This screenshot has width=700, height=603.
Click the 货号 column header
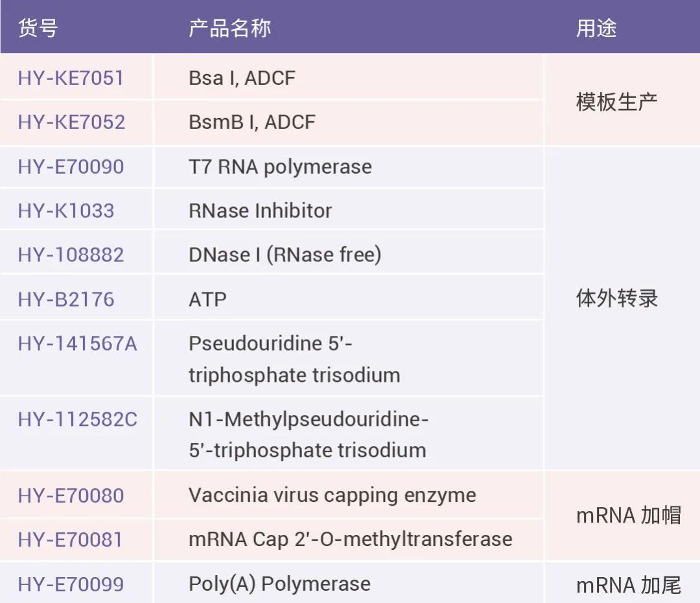click(38, 29)
